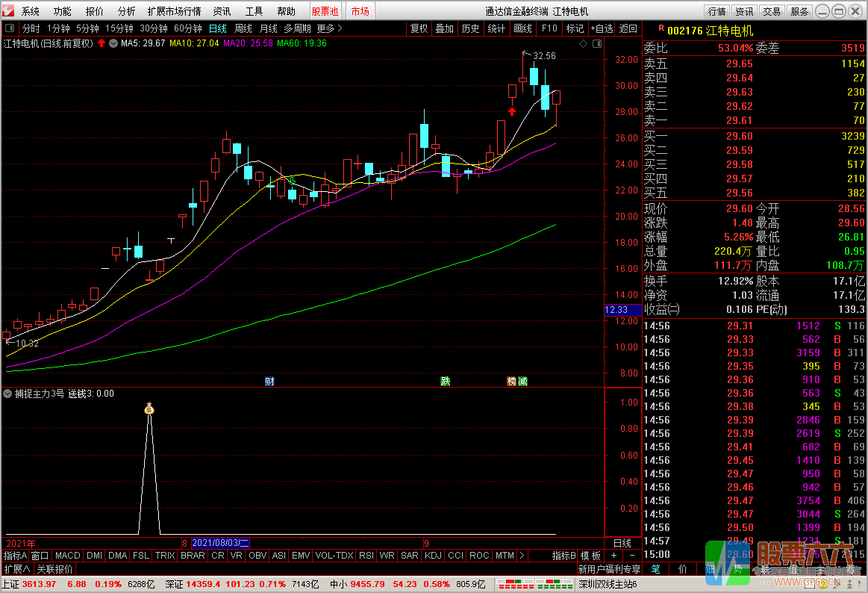
Task: Click the 返回 button
Action: tap(628, 28)
